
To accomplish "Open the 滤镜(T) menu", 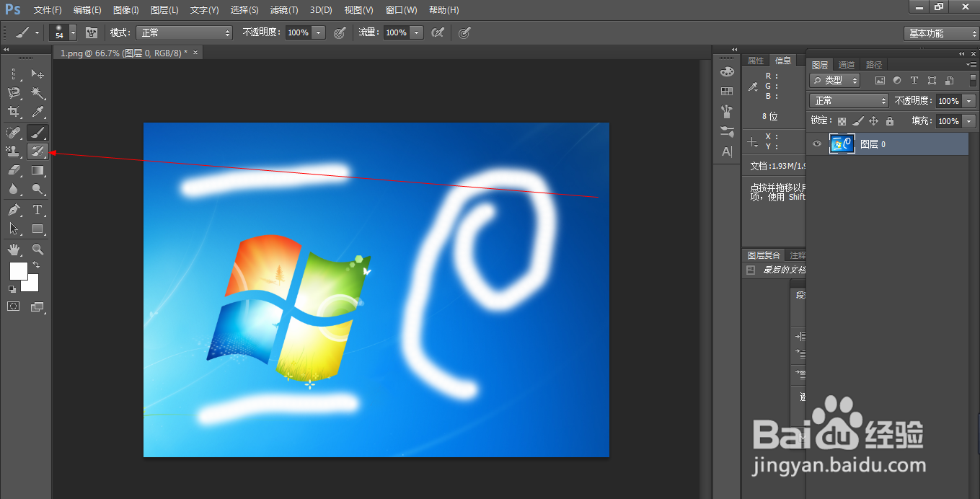I will coord(284,10).
